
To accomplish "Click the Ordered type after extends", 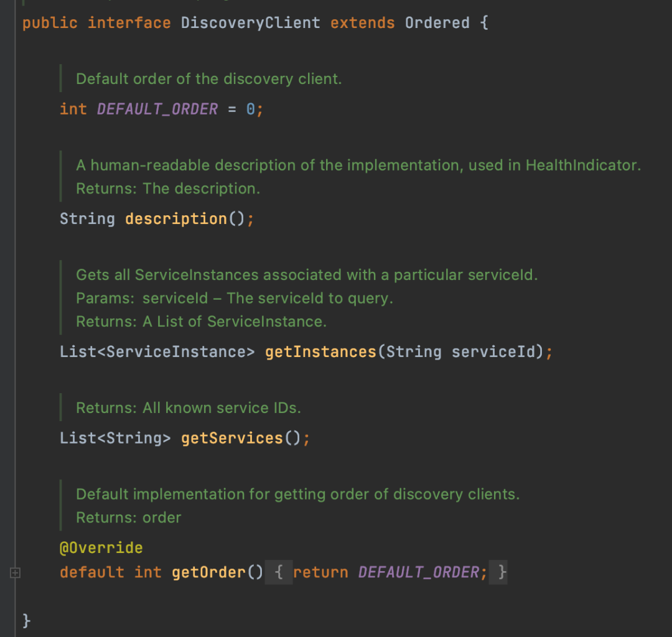I will tap(437, 23).
